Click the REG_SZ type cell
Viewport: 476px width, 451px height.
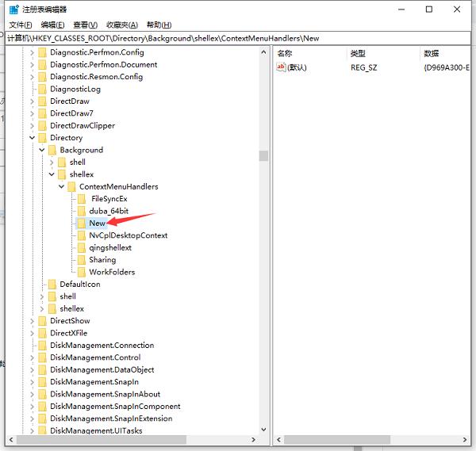pos(363,67)
